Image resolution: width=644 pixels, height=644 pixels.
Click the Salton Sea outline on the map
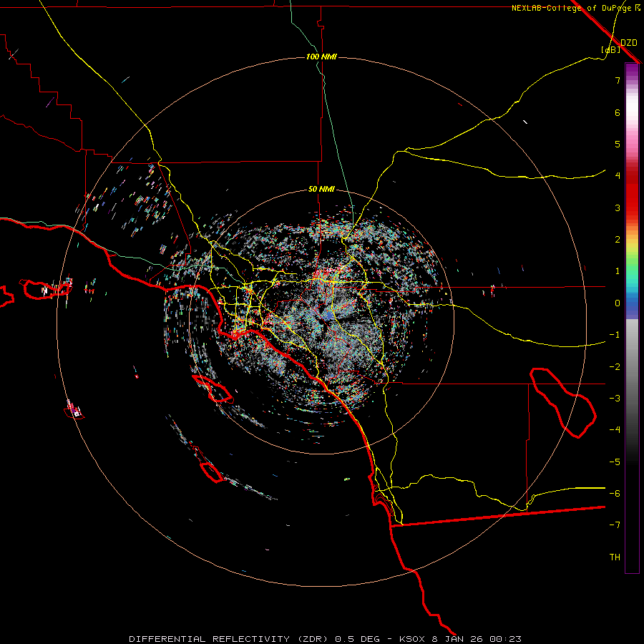[562, 403]
